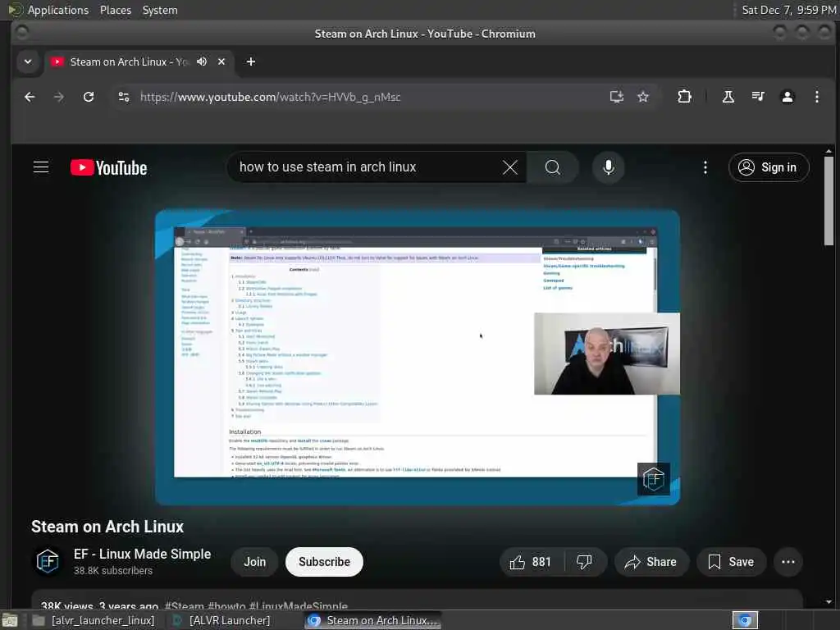This screenshot has height=630, width=840.
Task: Select Steam on Arch Linux taskbar entry
Action: coord(373,620)
